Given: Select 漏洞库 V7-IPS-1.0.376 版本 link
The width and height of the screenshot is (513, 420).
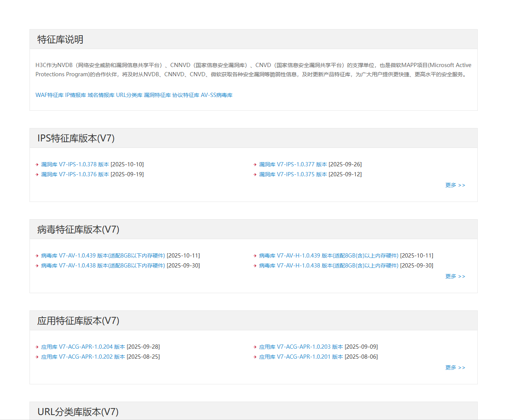Looking at the screenshot, I should [x=75, y=174].
